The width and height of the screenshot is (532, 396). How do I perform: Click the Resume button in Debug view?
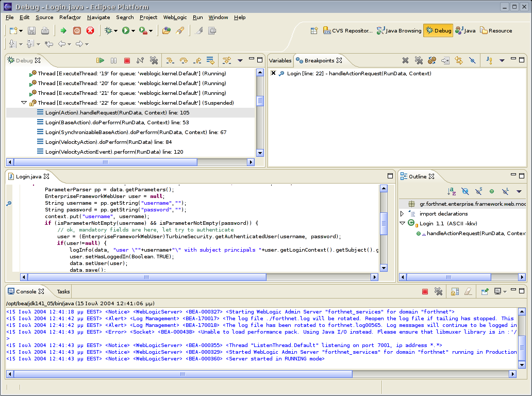pos(101,61)
